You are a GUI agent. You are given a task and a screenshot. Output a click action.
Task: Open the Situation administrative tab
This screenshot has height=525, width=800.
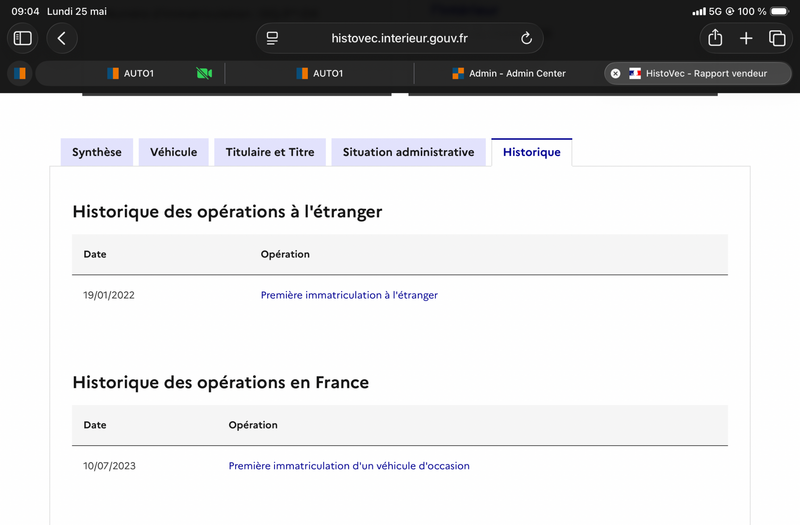point(408,152)
